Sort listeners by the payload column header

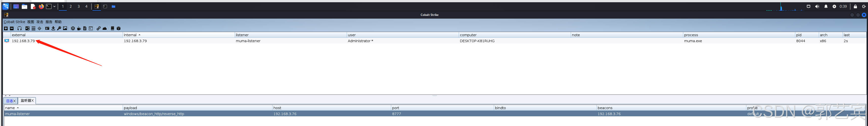(197, 108)
